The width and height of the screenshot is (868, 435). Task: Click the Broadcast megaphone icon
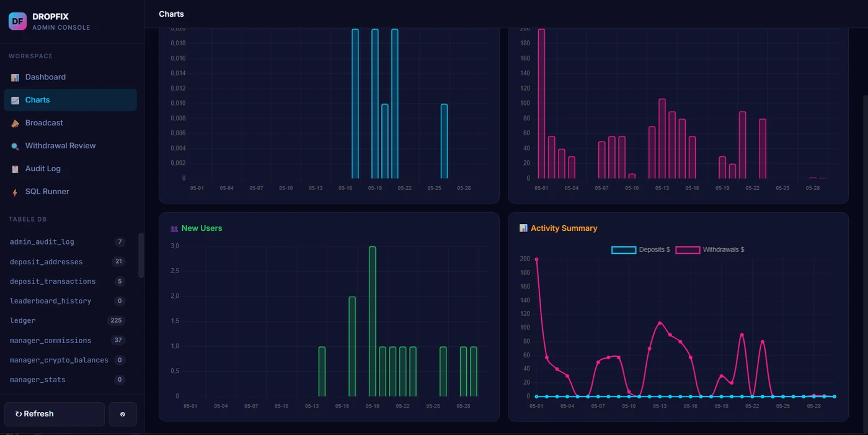15,123
